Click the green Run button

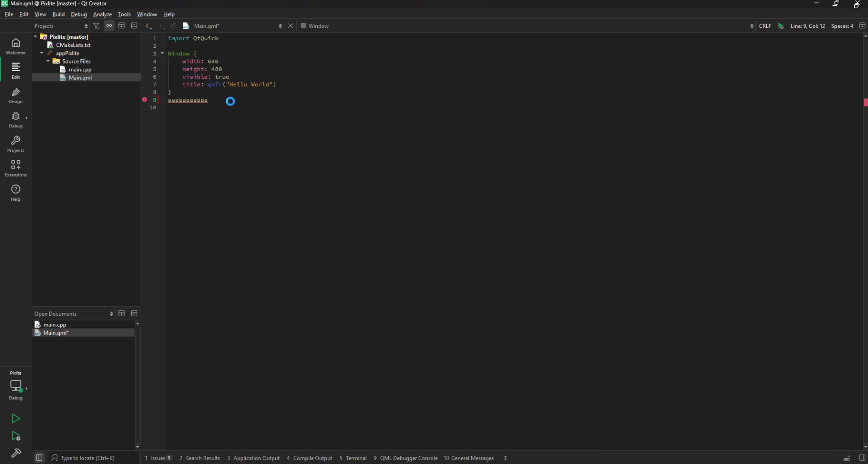[16, 419]
